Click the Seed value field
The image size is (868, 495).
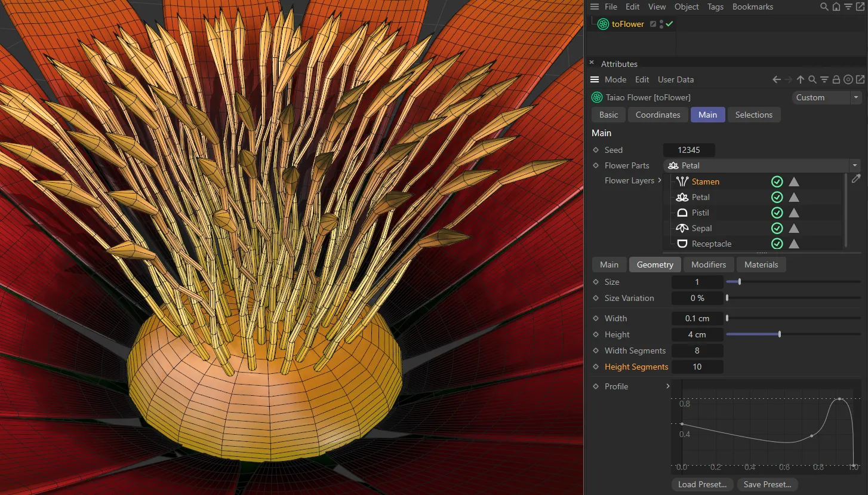coord(689,149)
